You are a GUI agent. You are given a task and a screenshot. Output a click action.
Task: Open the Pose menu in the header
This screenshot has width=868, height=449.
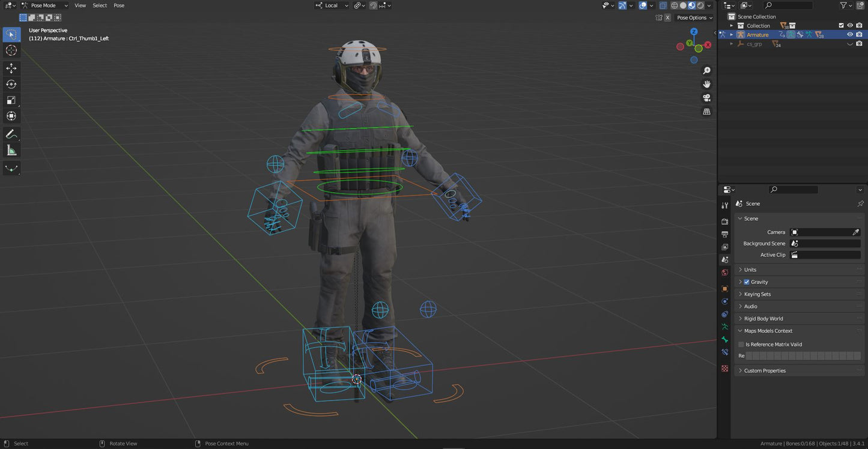coord(119,5)
